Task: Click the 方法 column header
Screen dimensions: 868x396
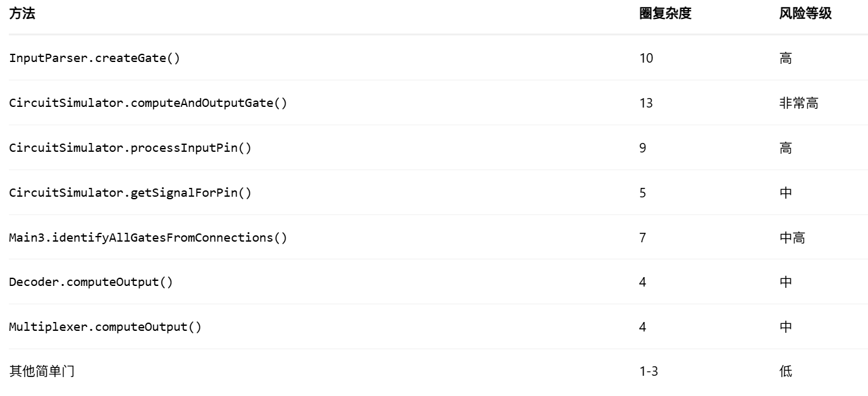Action: pos(22,14)
